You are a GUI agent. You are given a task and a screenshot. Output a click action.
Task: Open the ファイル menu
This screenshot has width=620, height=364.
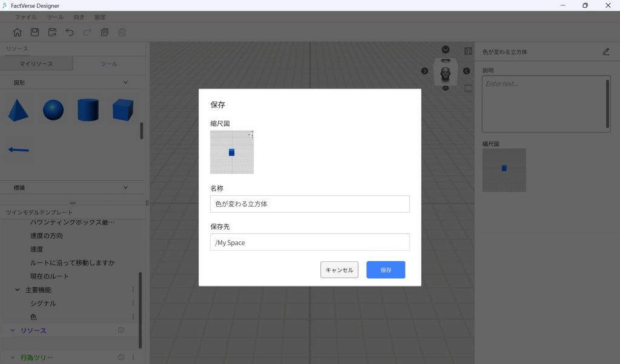pyautogui.click(x=25, y=17)
